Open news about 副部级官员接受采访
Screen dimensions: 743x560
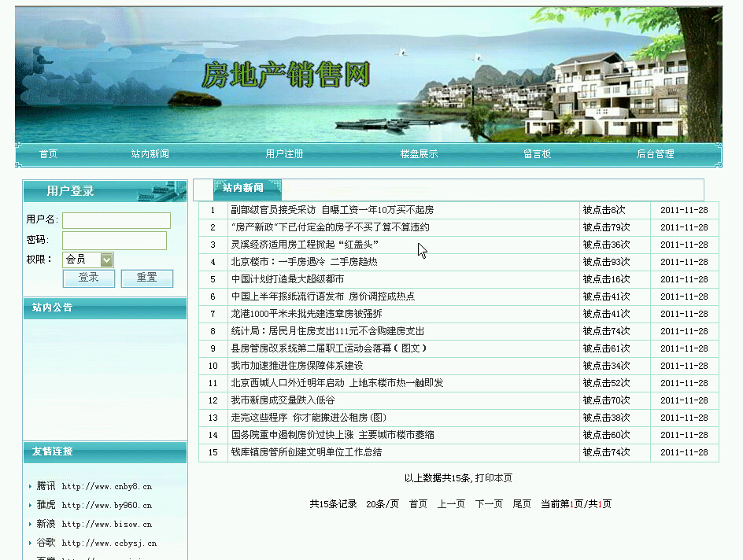point(332,210)
